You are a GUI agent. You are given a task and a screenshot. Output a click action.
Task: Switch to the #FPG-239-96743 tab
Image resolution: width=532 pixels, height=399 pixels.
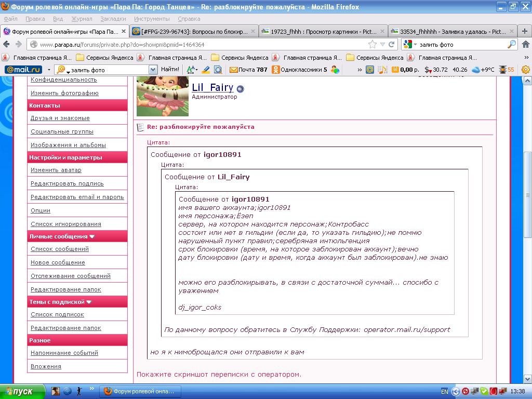point(194,32)
